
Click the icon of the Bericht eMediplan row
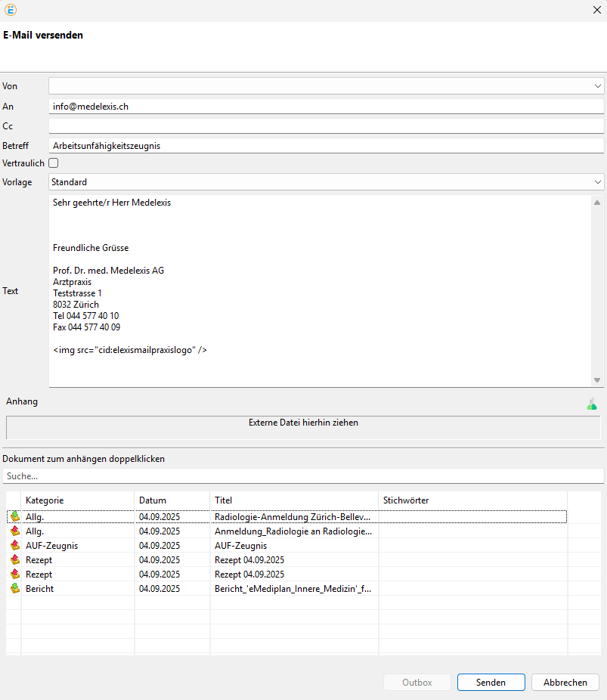14,589
